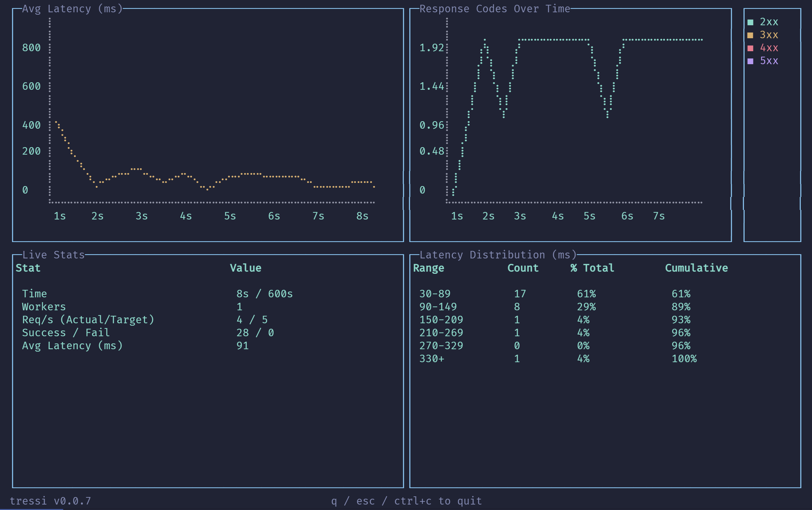Click the '1.92' y-axis label on Response Codes chart
The width and height of the screenshot is (812, 510).
(x=432, y=48)
